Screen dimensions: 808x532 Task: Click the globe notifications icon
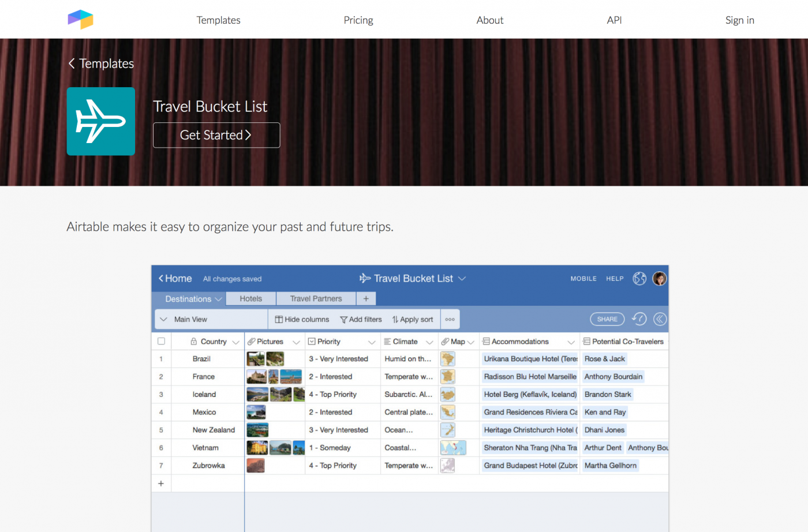coord(639,279)
